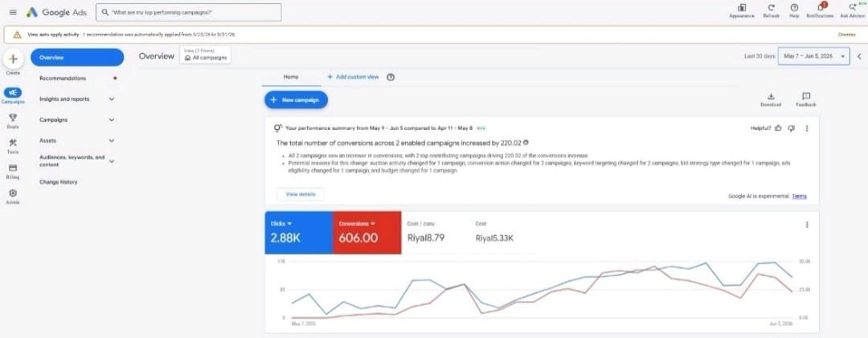Open the Terms link
The height and width of the screenshot is (338, 868).
point(800,197)
